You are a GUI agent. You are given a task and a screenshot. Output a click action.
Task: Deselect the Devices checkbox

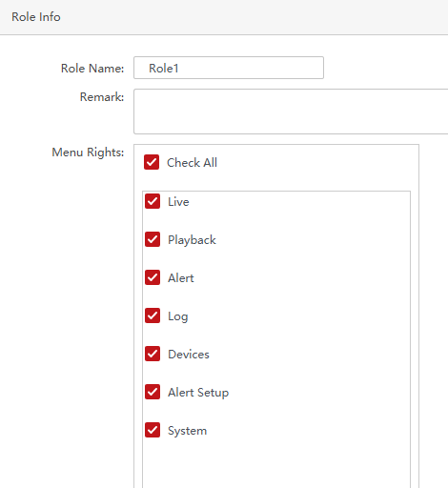pyautogui.click(x=153, y=354)
